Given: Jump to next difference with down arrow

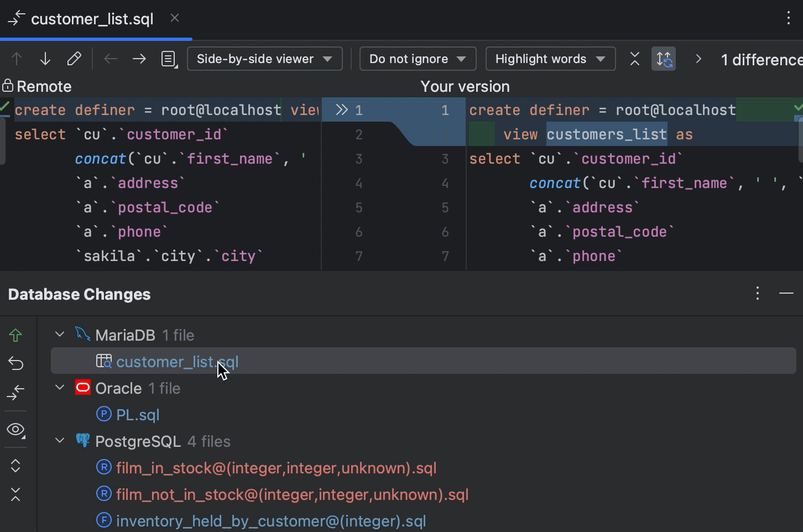Looking at the screenshot, I should coord(45,58).
